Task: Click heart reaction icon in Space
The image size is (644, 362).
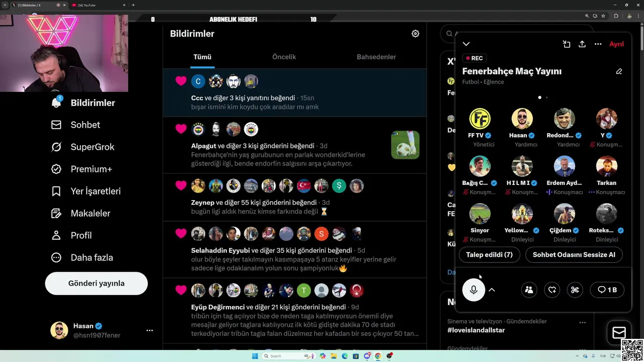Action: click(552, 290)
